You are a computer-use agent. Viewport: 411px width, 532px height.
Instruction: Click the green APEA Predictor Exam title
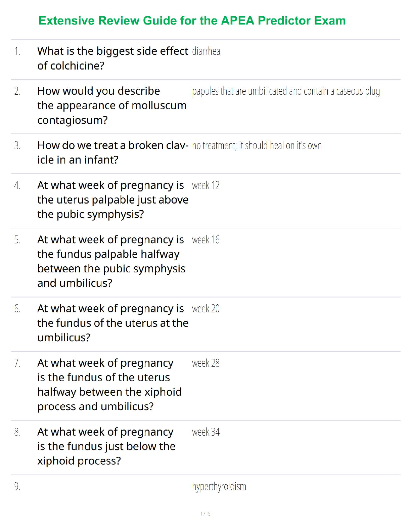[x=192, y=21]
